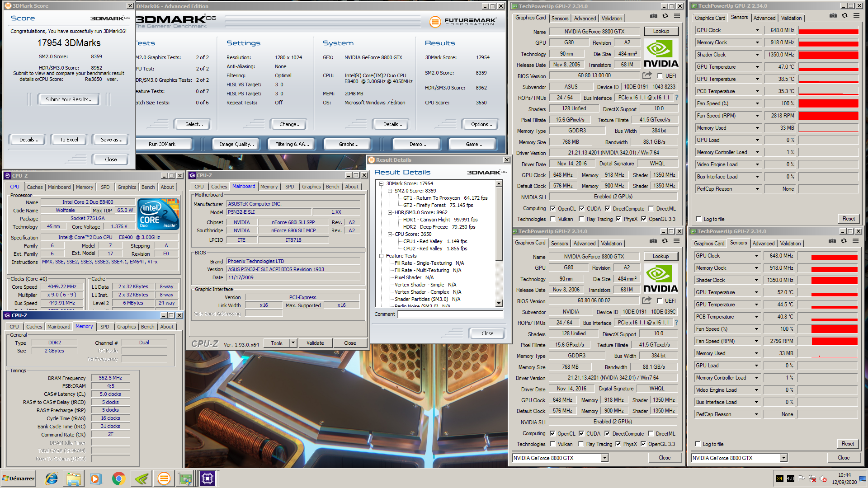Click Run 3DMark button

pos(162,144)
